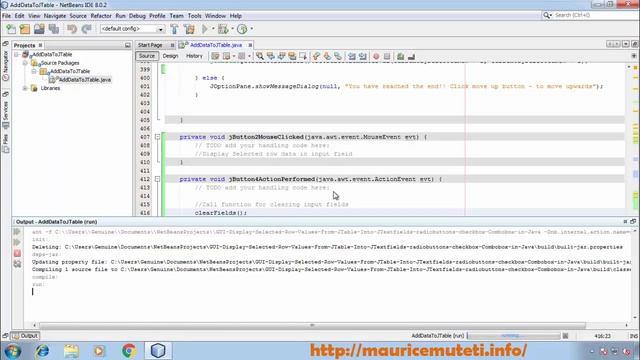Click the Undo toolbar icon
640x360 pixels.
point(72,29)
